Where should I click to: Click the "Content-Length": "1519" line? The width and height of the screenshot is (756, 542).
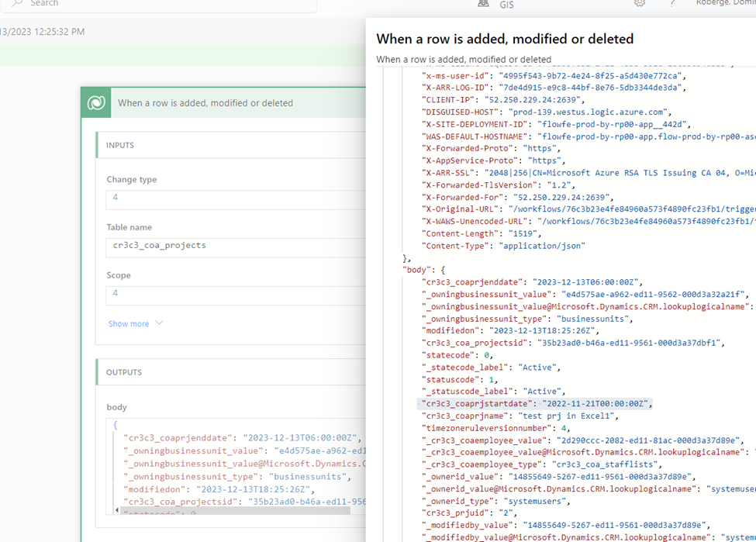482,233
